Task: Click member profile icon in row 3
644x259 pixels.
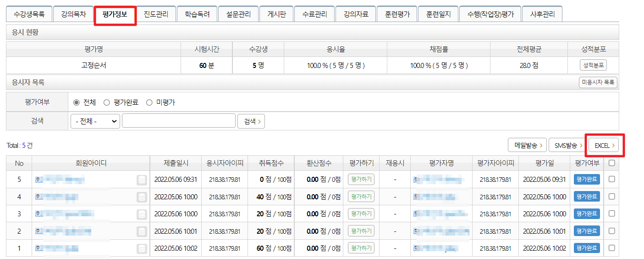Action: click(39, 214)
